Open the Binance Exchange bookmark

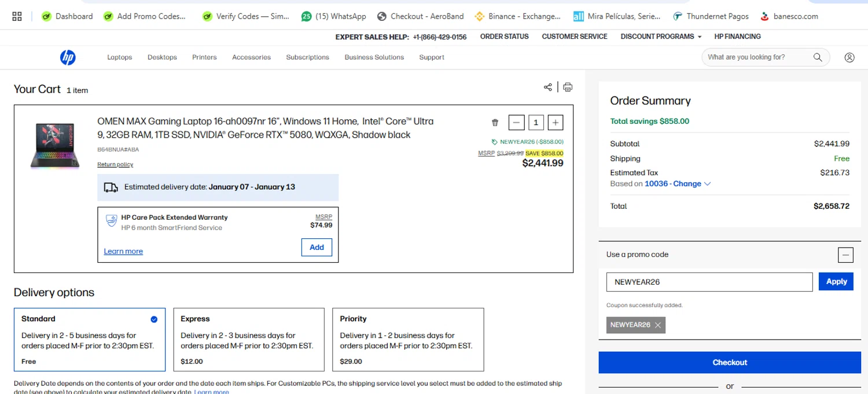pos(517,16)
